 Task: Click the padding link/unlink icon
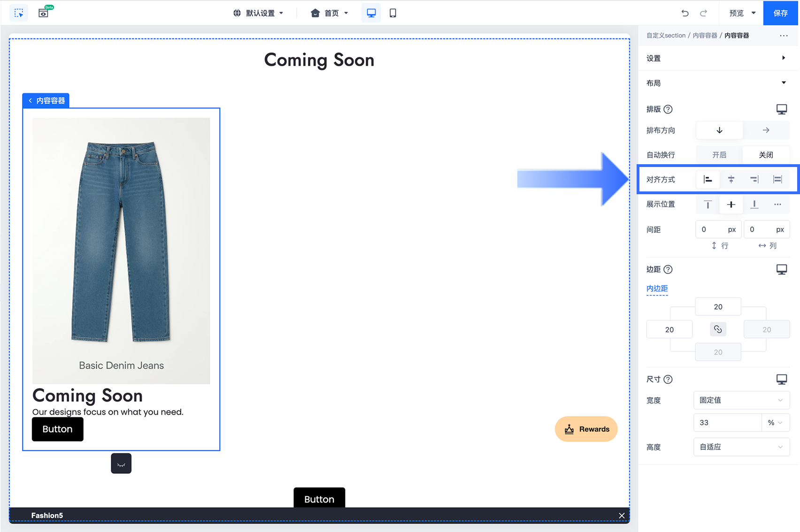718,329
